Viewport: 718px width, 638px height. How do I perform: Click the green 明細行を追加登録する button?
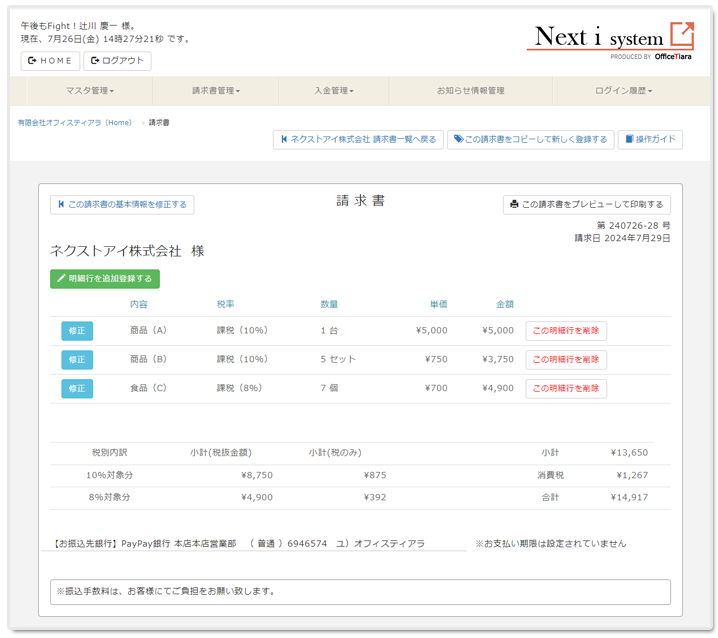[x=105, y=278]
